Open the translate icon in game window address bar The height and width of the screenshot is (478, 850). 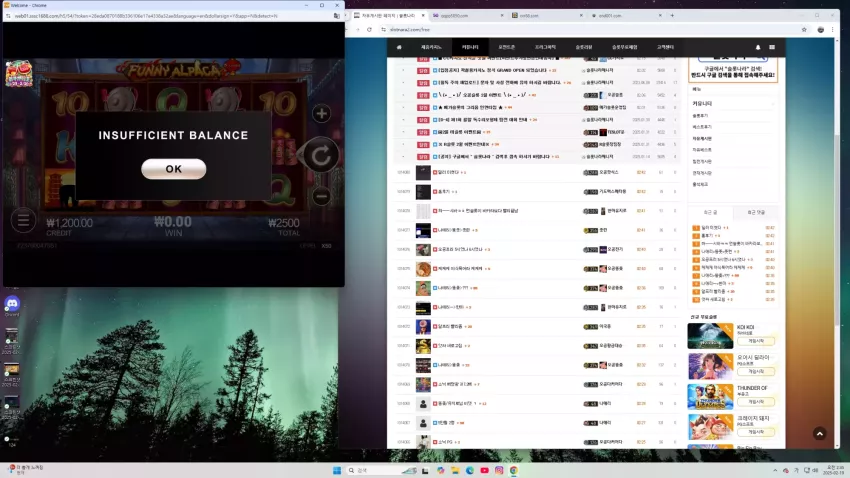(336, 16)
